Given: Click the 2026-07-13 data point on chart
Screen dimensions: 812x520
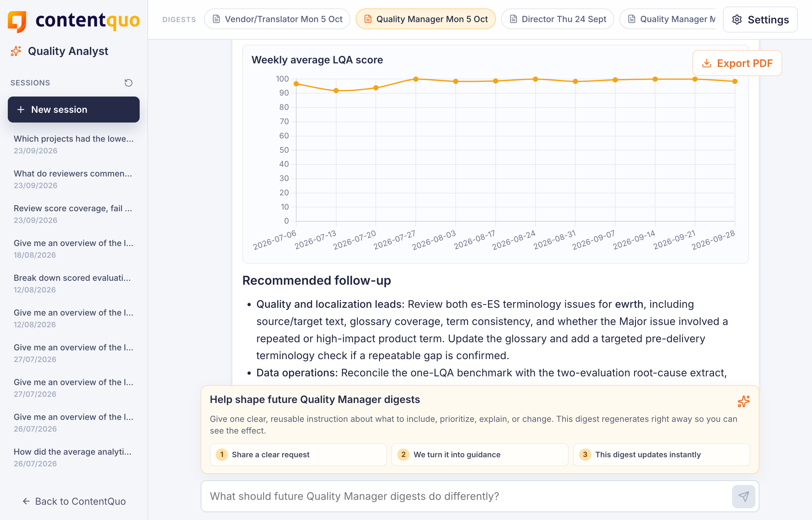Looking at the screenshot, I should click(336, 90).
